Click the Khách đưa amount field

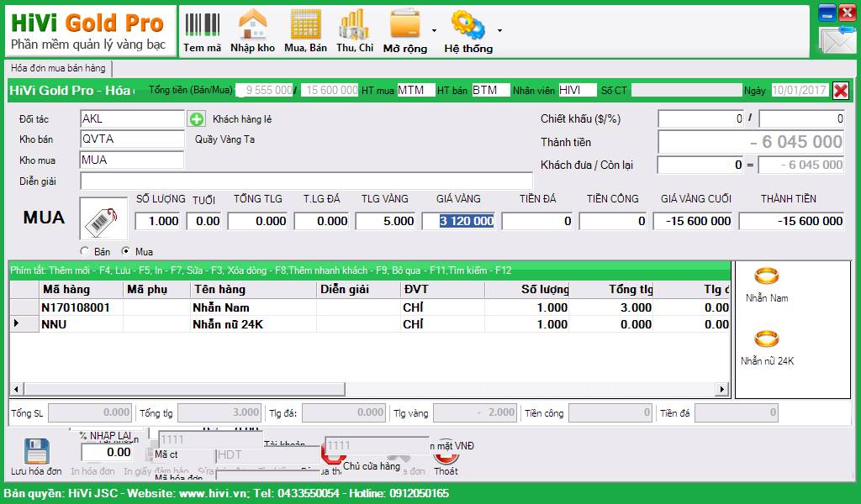point(700,165)
